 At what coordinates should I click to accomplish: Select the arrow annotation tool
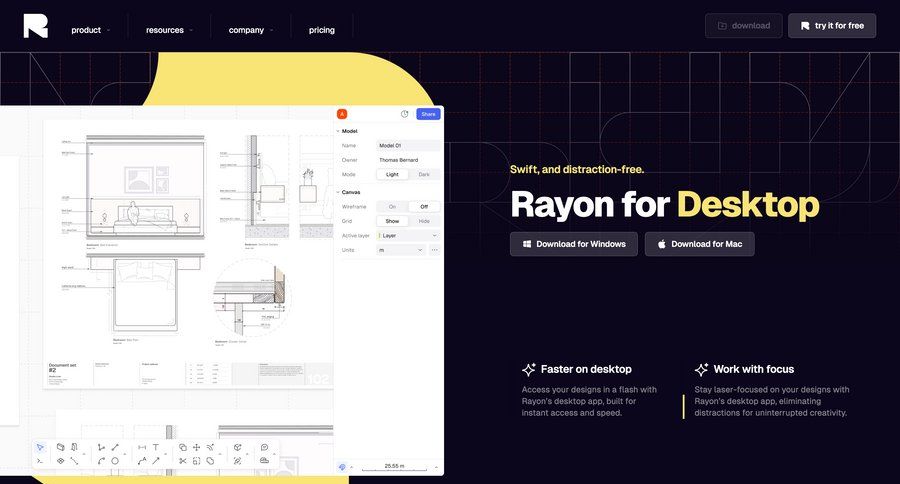pyautogui.click(x=156, y=461)
